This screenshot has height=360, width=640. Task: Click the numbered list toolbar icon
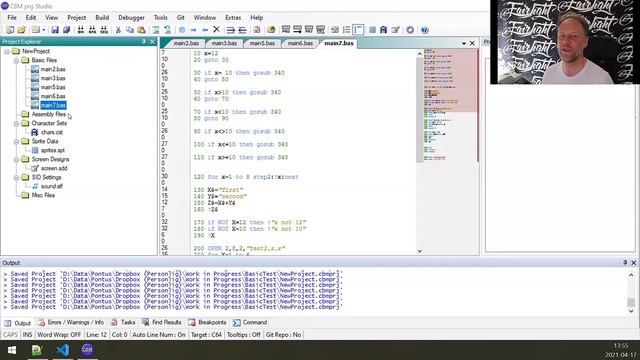click(346, 30)
